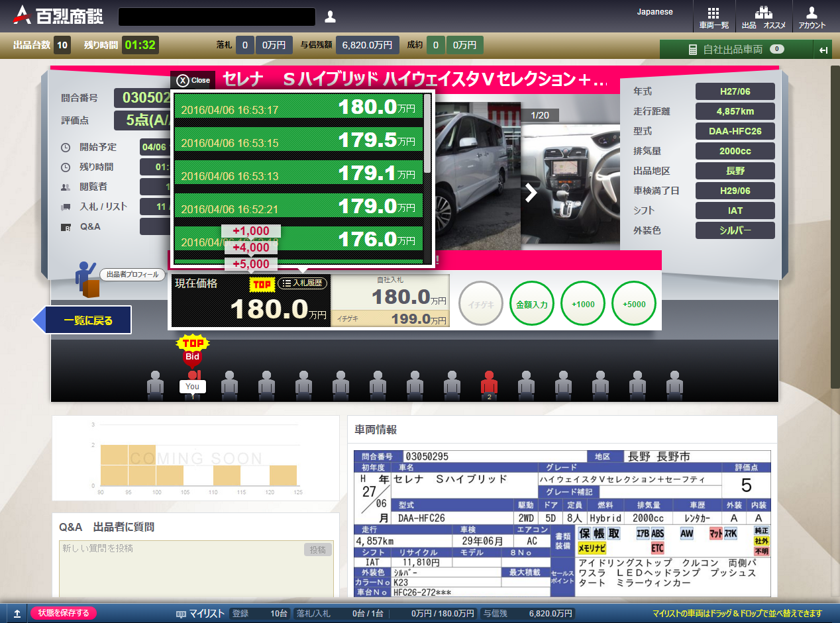Click the 出品地区 長野 value

coord(735,171)
